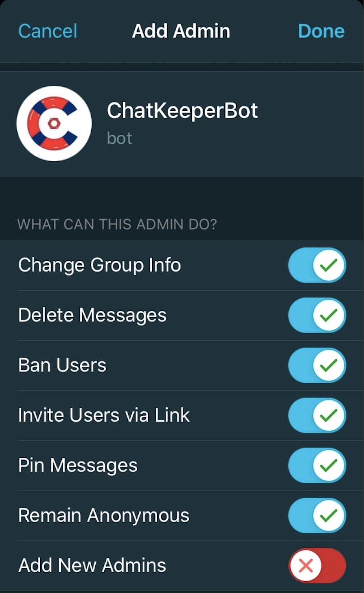Switch off the Pin Messages toggle

pyautogui.click(x=317, y=466)
